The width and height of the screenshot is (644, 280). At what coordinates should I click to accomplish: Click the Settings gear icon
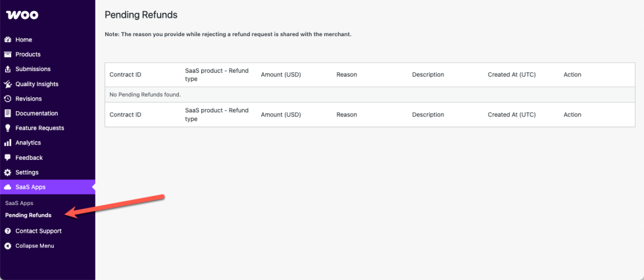8,172
